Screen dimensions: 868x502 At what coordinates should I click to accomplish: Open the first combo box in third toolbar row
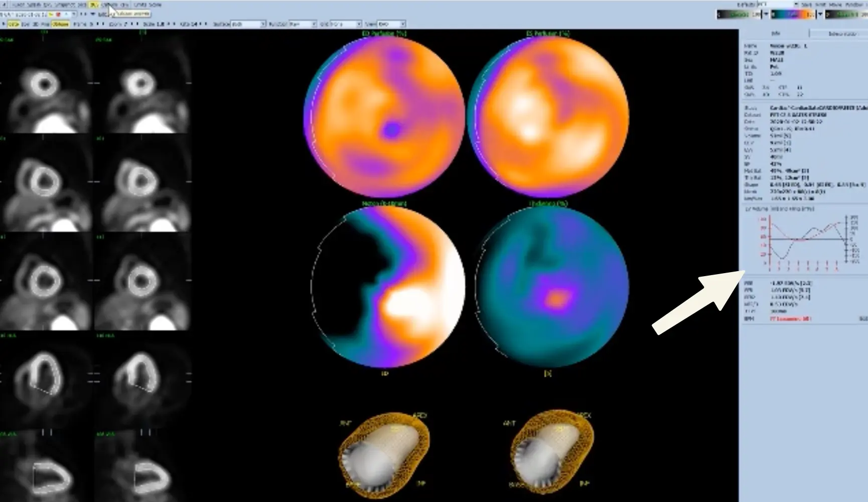(247, 24)
